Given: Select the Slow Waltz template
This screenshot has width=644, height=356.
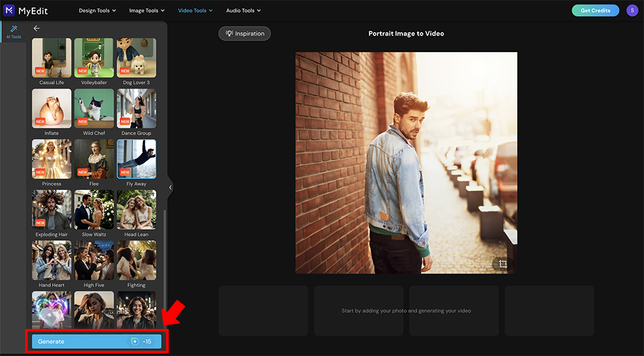Looking at the screenshot, I should pyautogui.click(x=94, y=209).
